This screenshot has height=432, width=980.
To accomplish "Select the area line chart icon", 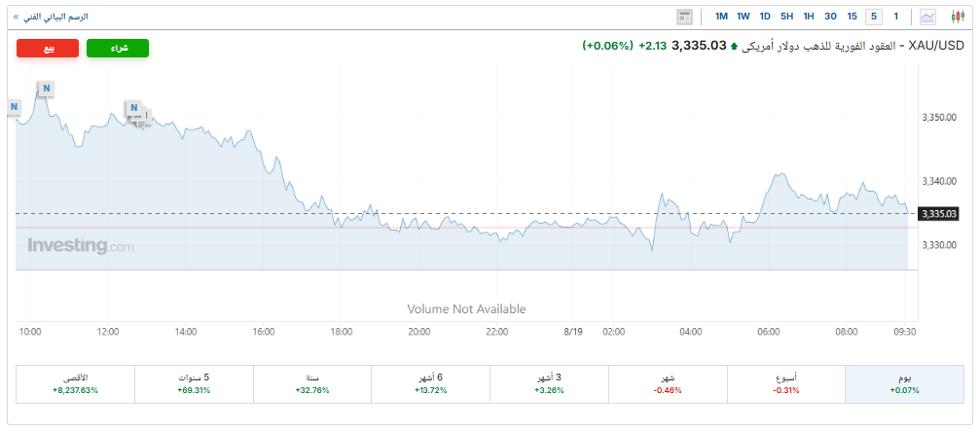I will coord(927,17).
